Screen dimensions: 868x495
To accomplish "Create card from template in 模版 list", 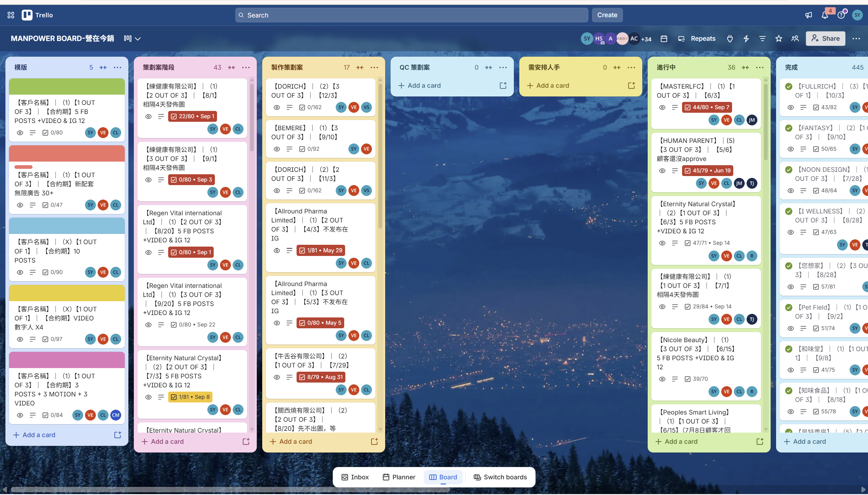I will 118,435.
